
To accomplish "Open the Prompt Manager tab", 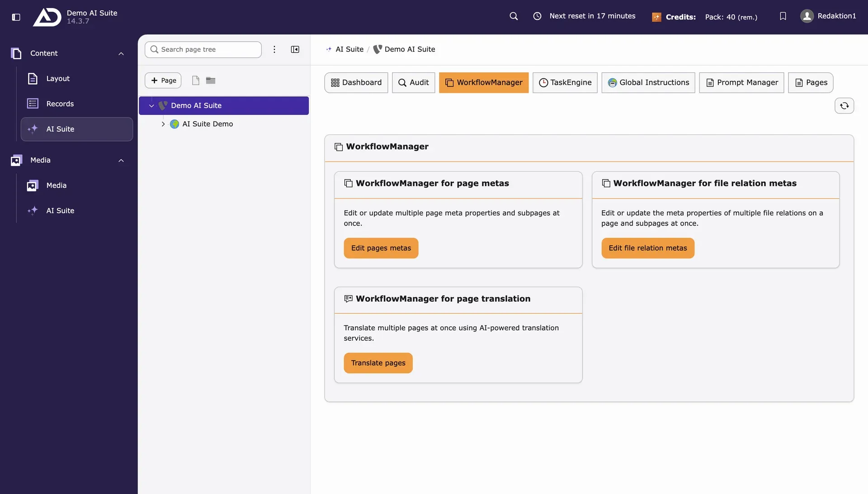I will 741,83.
